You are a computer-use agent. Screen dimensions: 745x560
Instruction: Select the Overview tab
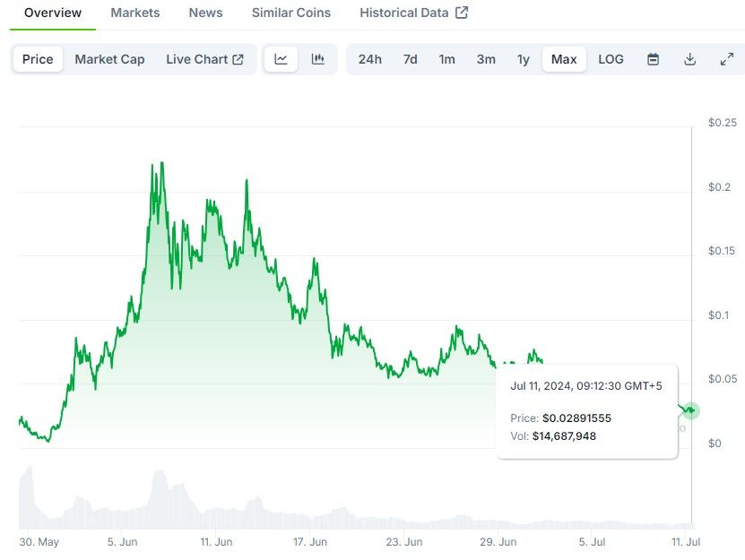point(53,13)
